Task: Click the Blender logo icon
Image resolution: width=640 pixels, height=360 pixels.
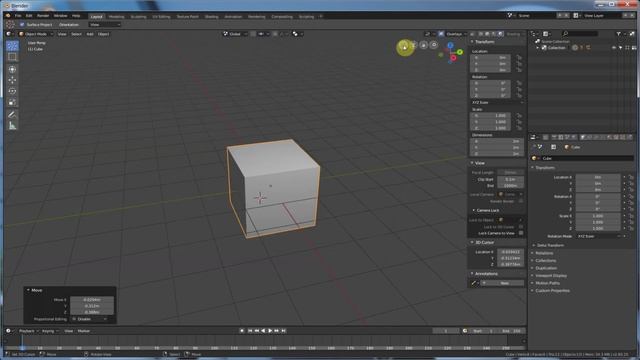Action: coord(8,16)
